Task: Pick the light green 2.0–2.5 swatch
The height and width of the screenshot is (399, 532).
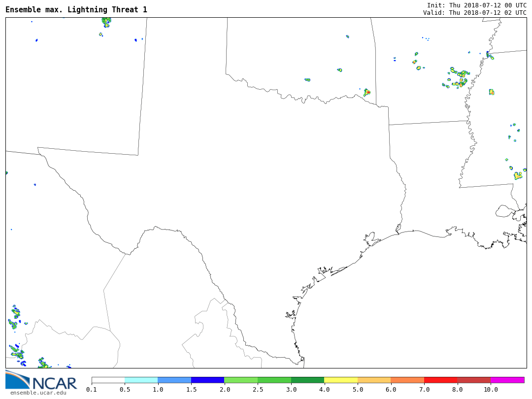Action: coord(241,380)
